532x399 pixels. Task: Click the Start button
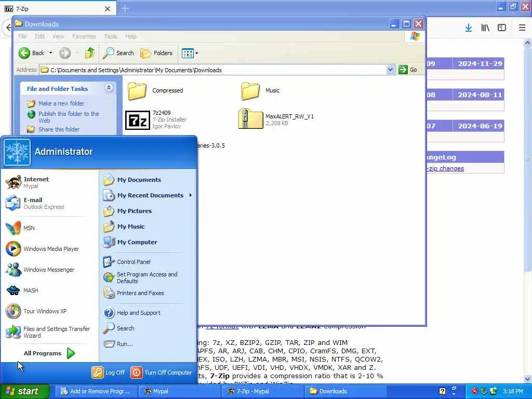(x=25, y=391)
